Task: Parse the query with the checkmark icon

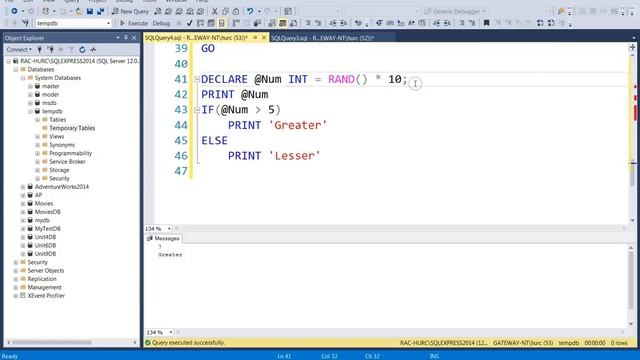Action: point(189,23)
